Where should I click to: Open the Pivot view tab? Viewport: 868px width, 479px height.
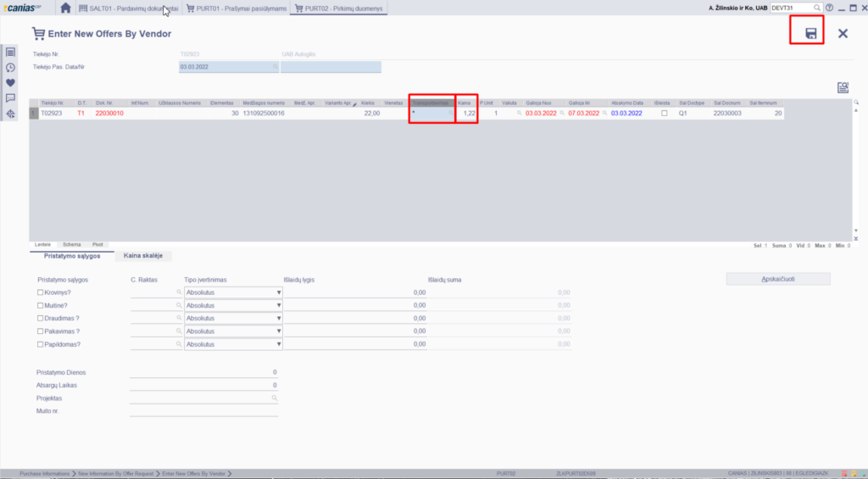(98, 244)
